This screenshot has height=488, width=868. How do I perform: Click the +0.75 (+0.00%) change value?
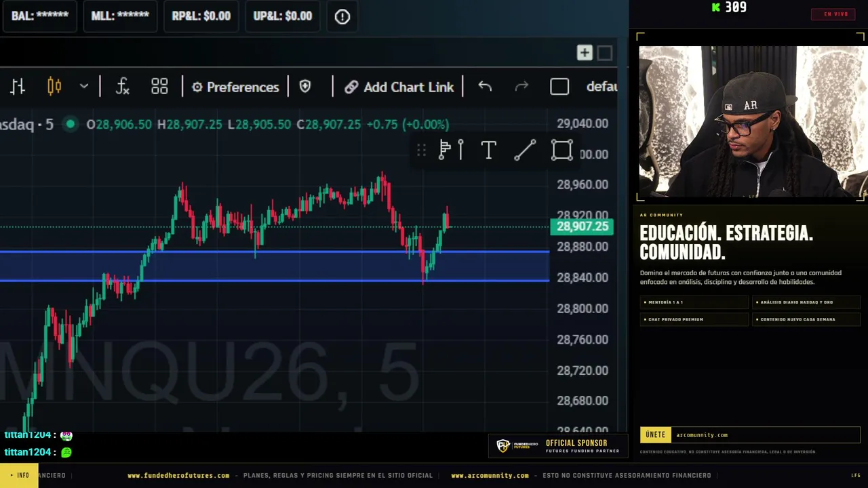coord(408,125)
